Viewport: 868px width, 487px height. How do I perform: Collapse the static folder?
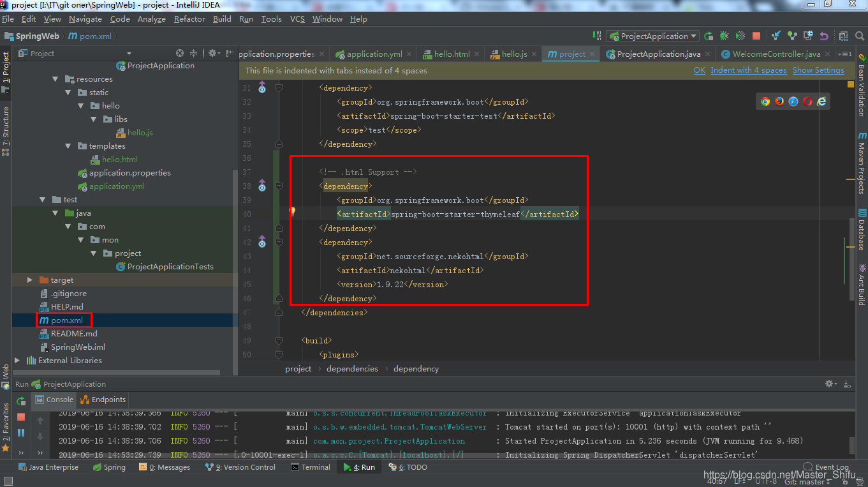point(68,93)
